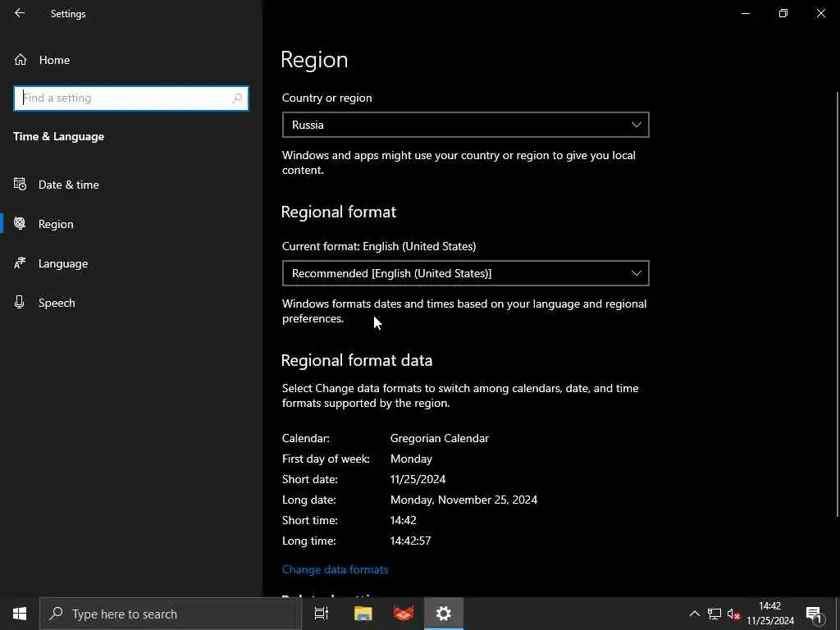Open the Language settings page

[x=63, y=263]
